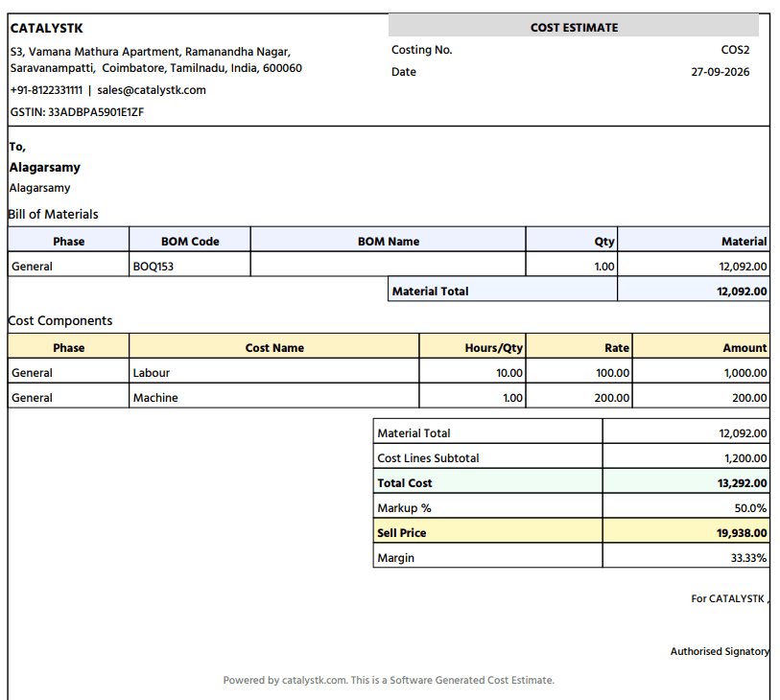The height and width of the screenshot is (700, 780).
Task: Click the 'Cost Lines Subtotal' label
Action: tap(428, 458)
